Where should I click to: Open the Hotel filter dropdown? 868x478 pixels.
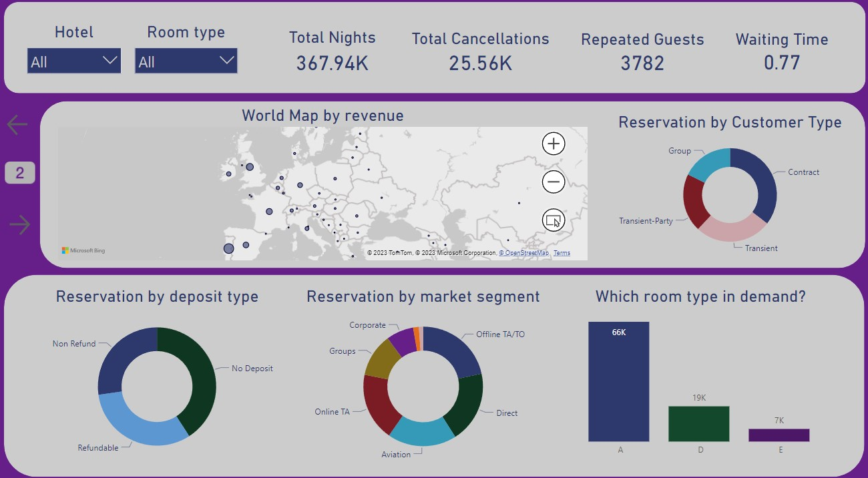pos(73,60)
